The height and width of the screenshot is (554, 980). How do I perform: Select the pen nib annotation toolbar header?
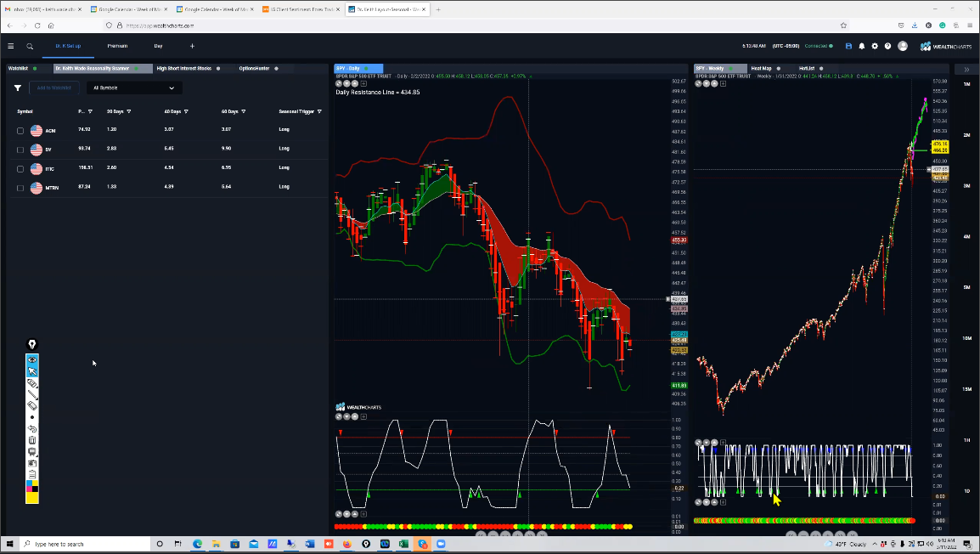pos(32,344)
